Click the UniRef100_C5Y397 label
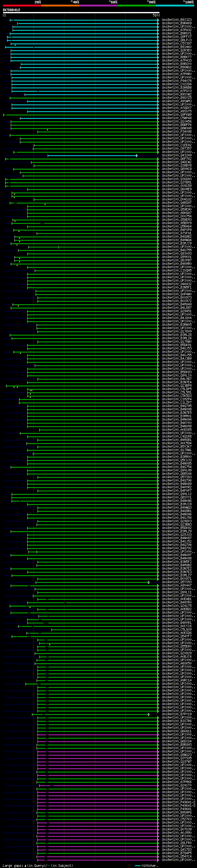This screenshot has height=868, width=197. [x=177, y=43]
